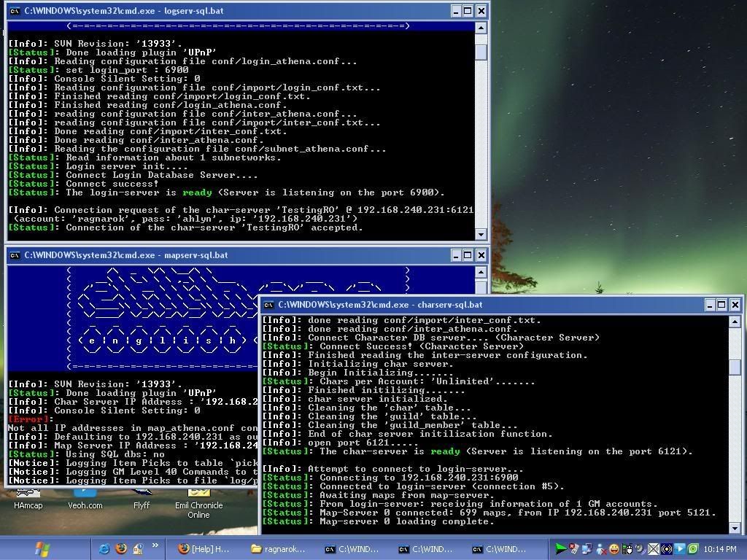Open the logserv-sql.bat window system menu icon
Screen dimensions: 747x560
click(x=15, y=11)
